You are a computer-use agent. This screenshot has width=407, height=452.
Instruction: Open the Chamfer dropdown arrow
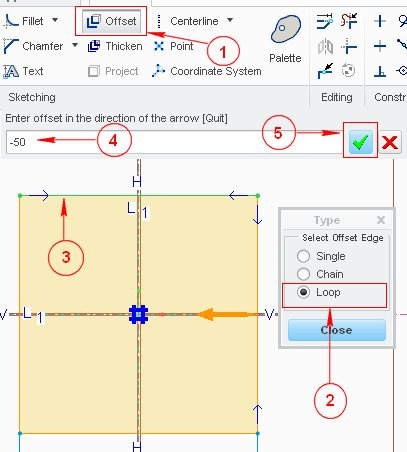click(75, 45)
